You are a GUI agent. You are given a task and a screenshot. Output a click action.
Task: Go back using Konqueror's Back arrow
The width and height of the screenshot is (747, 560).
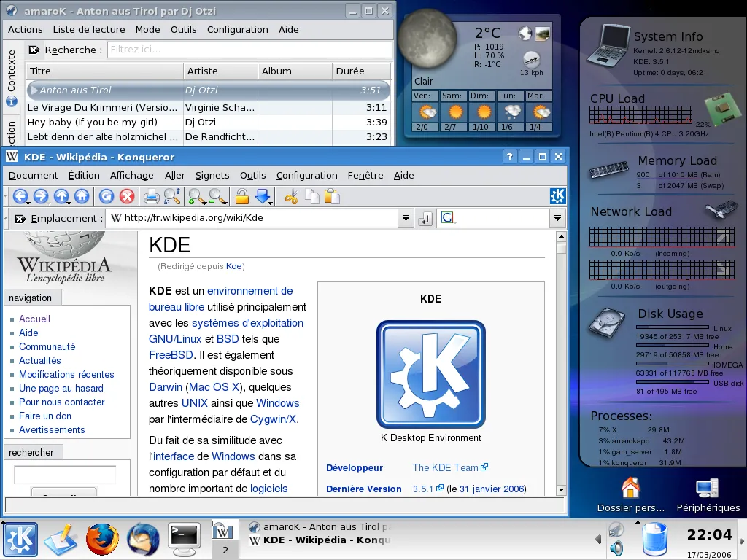pyautogui.click(x=20, y=196)
